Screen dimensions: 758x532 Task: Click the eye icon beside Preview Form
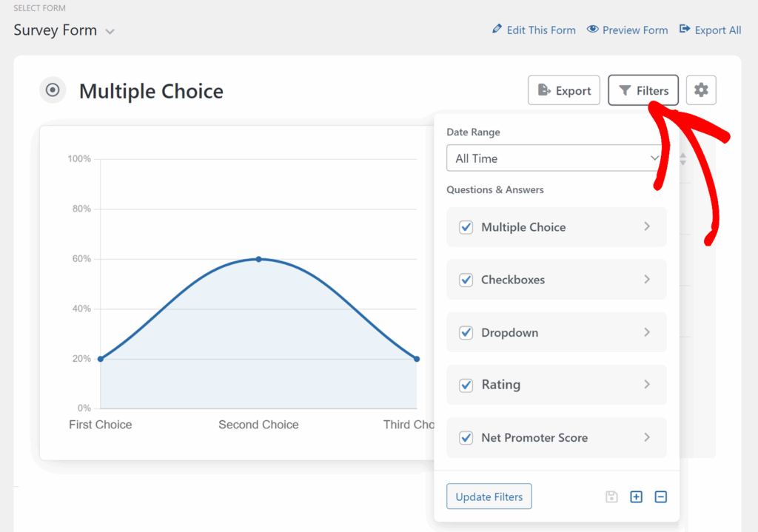(592, 30)
